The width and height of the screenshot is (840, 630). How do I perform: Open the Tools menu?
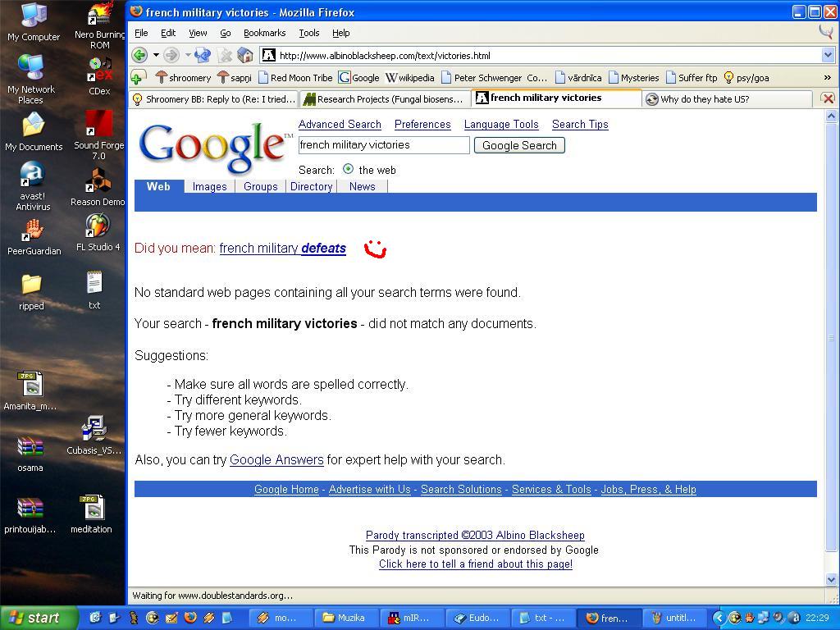click(x=309, y=33)
